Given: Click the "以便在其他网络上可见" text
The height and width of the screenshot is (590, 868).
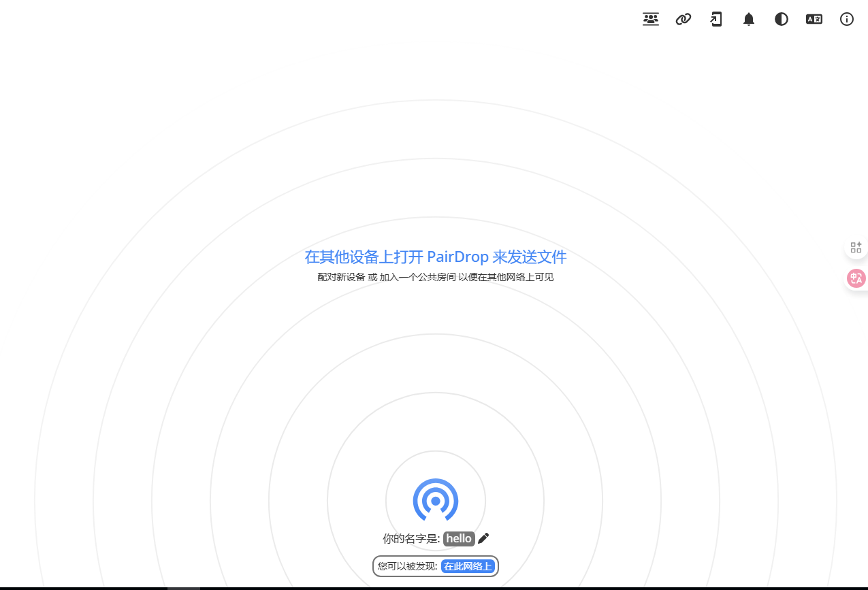Looking at the screenshot, I should tap(506, 278).
